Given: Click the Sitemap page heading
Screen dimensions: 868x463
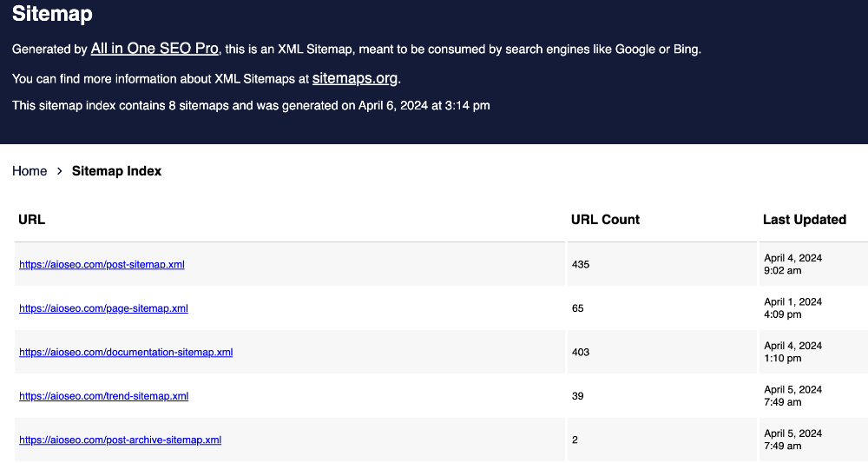Looking at the screenshot, I should pos(52,15).
